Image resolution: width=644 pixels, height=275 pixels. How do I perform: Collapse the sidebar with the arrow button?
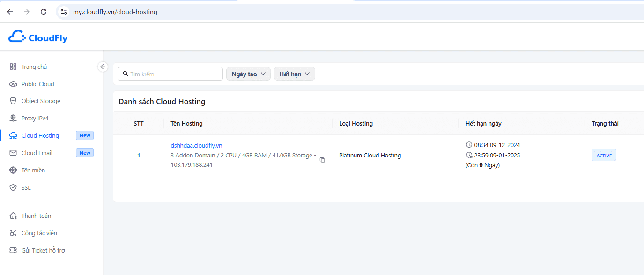(x=103, y=67)
